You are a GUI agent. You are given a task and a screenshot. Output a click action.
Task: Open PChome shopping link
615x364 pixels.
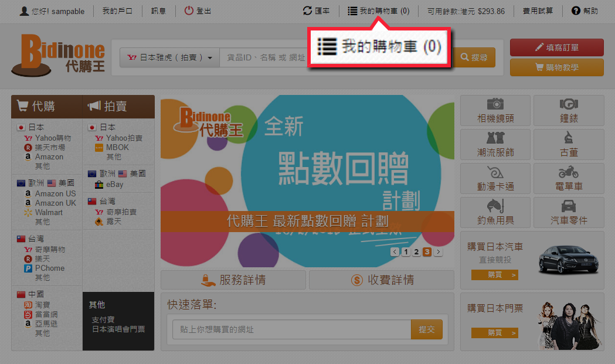click(45, 268)
